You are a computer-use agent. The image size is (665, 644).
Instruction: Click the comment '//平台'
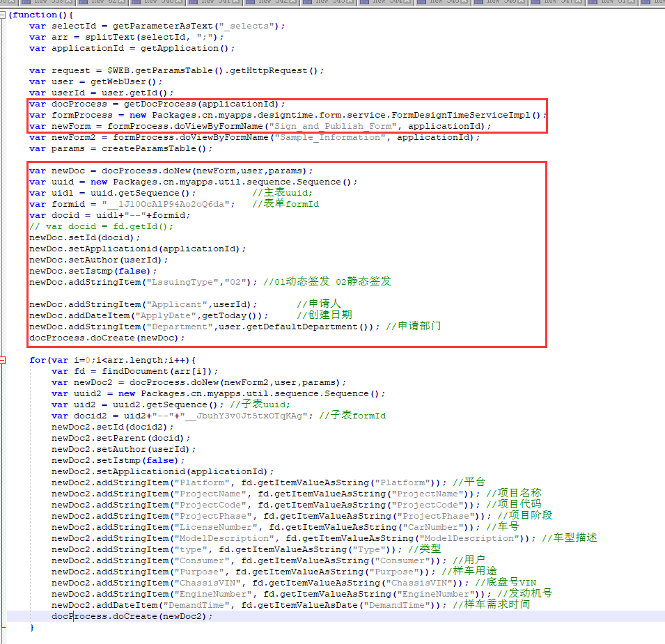pos(469,482)
